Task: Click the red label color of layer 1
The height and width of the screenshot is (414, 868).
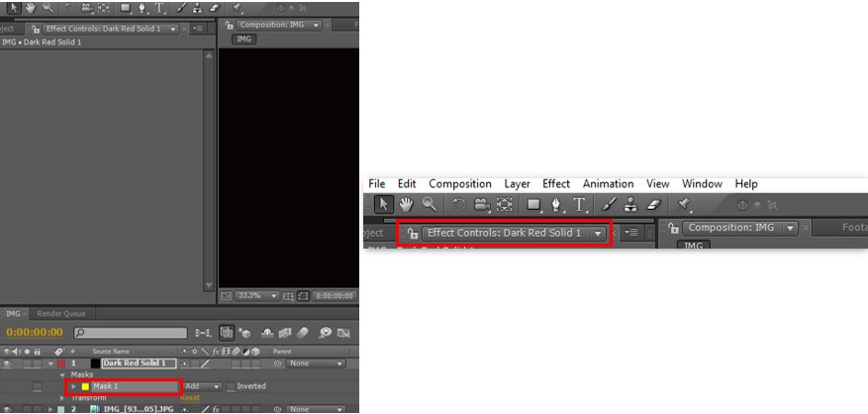Action: (x=61, y=364)
